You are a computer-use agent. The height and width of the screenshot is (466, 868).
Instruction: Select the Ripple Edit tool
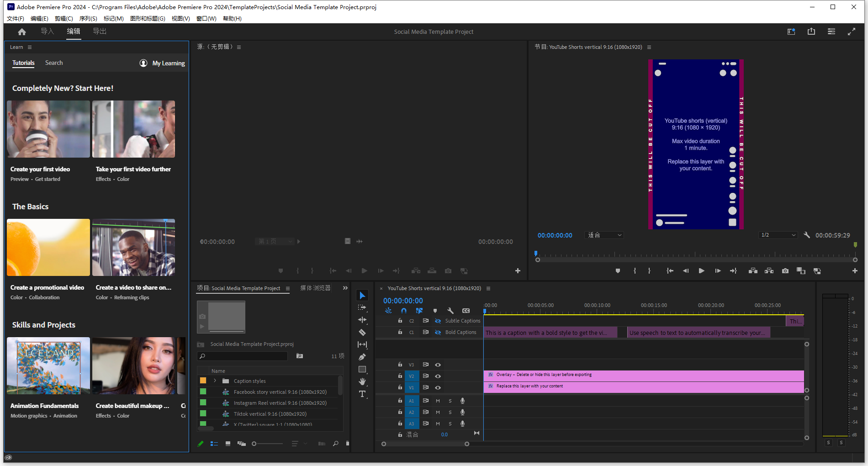[362, 320]
